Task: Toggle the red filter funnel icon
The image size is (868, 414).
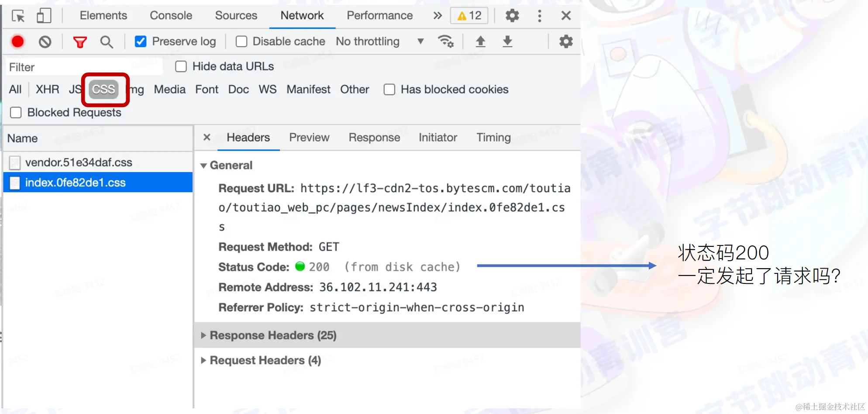Action: coord(80,42)
